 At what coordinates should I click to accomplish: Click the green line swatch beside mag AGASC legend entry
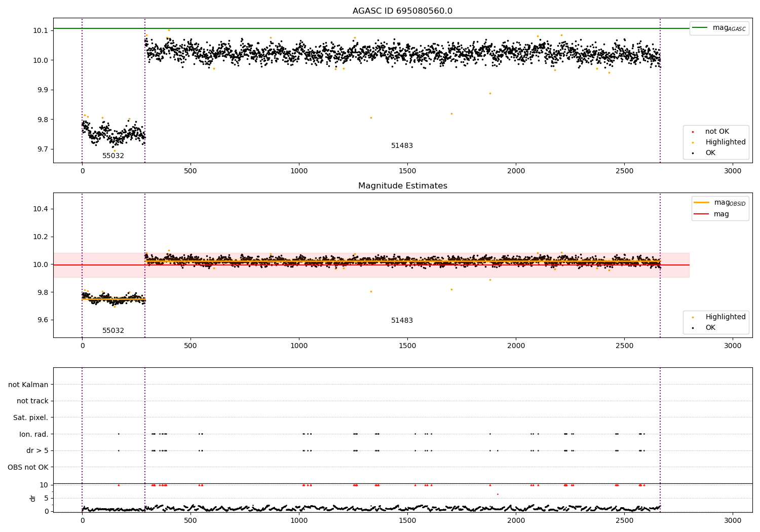[x=700, y=28]
